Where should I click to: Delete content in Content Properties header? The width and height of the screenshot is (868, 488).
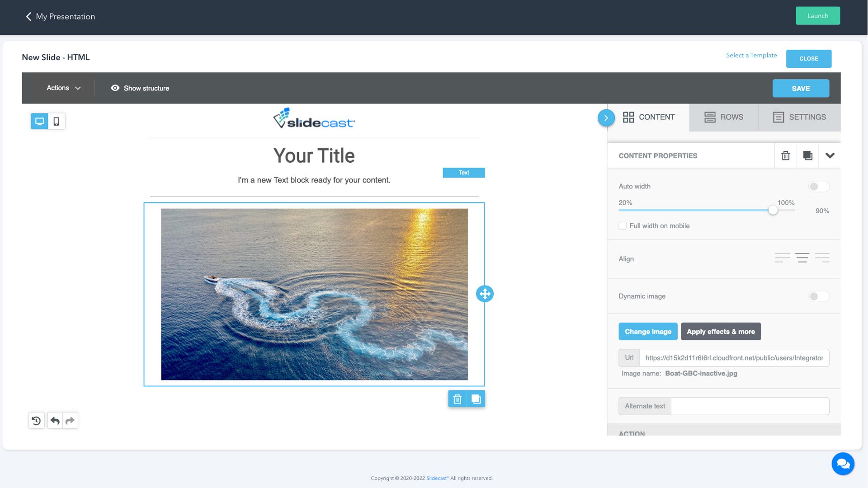tap(786, 156)
